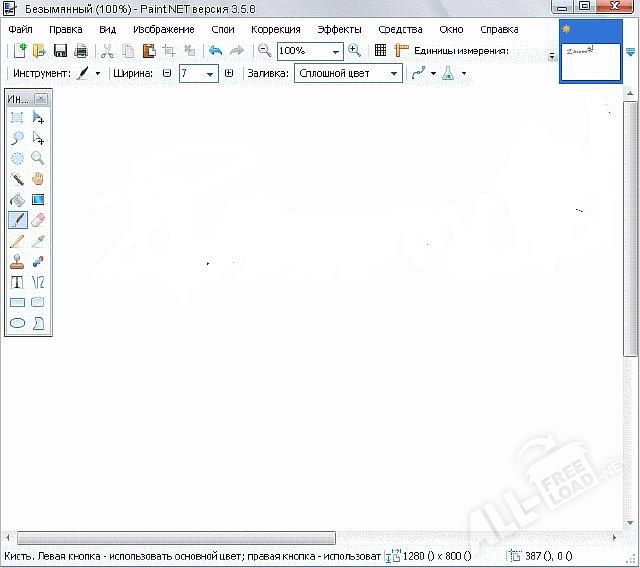
Task: Pick the Color Picker eyedropper tool
Action: pyautogui.click(x=38, y=241)
